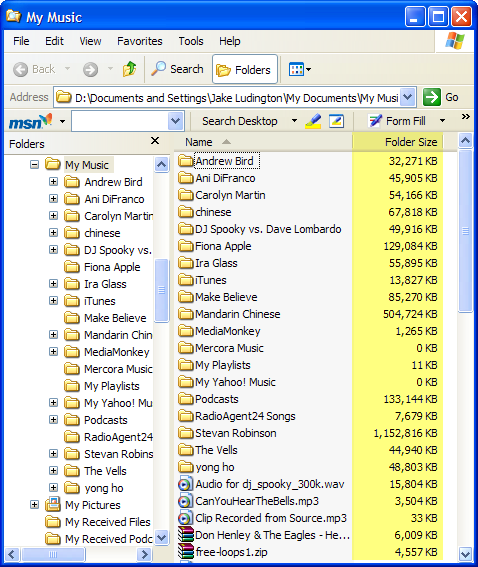
Task: Expand the Andrew Bird tree folder
Action: [54, 182]
